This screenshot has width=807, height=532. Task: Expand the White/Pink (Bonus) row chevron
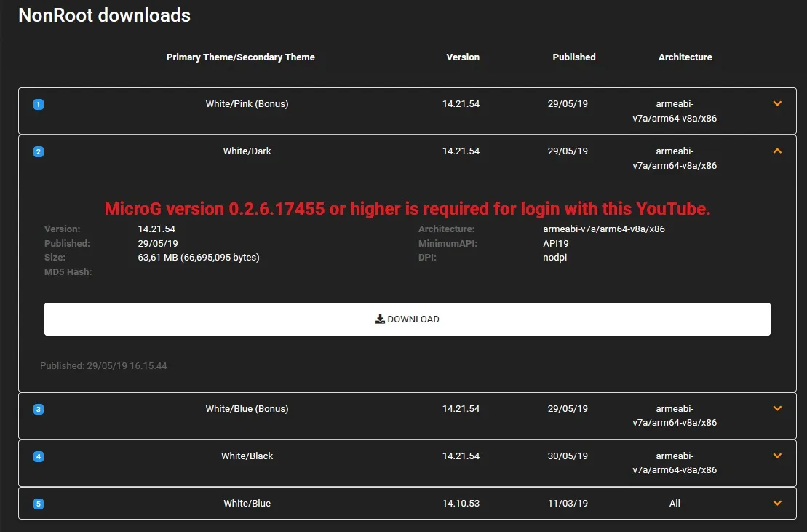point(777,104)
